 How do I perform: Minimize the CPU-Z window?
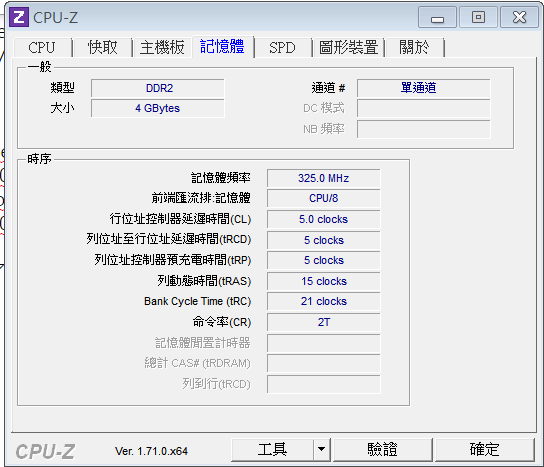[437, 17]
